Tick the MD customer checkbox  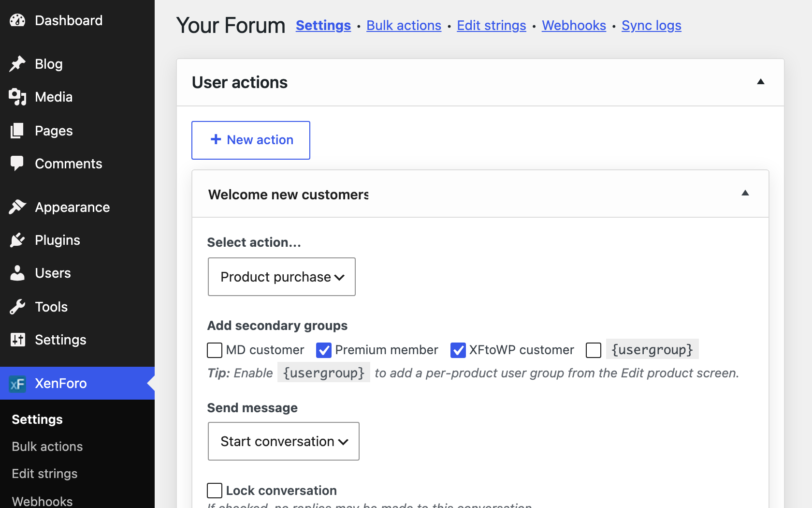click(215, 350)
